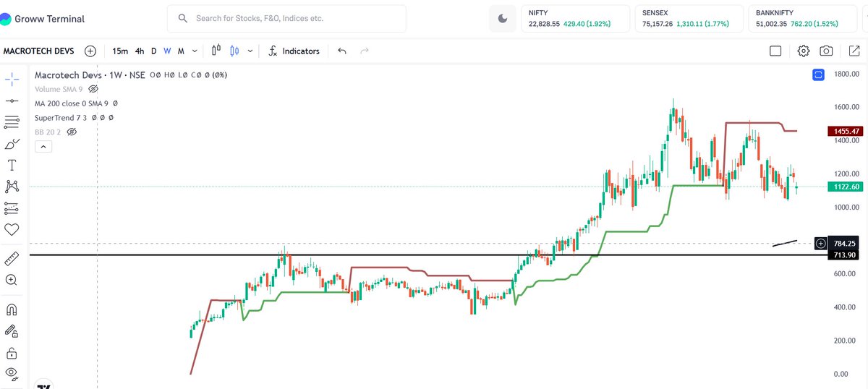Click the Groww Terminal logo
This screenshot has width=868, height=389.
43,19
